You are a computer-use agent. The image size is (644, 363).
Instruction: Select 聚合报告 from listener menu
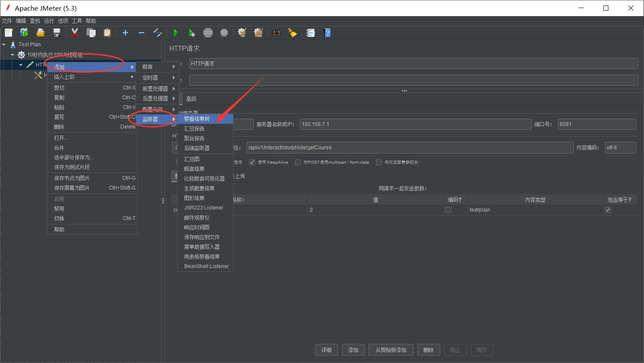[x=205, y=138]
